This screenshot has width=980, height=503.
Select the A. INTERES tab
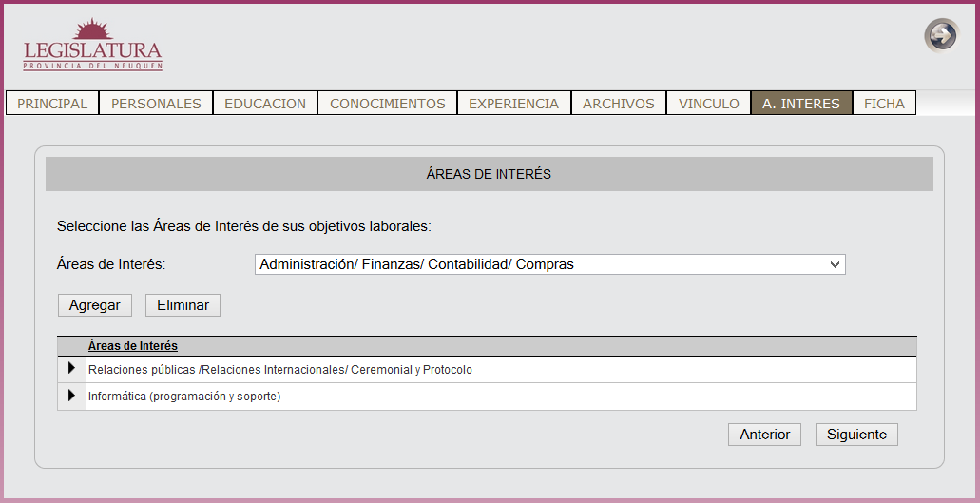801,104
